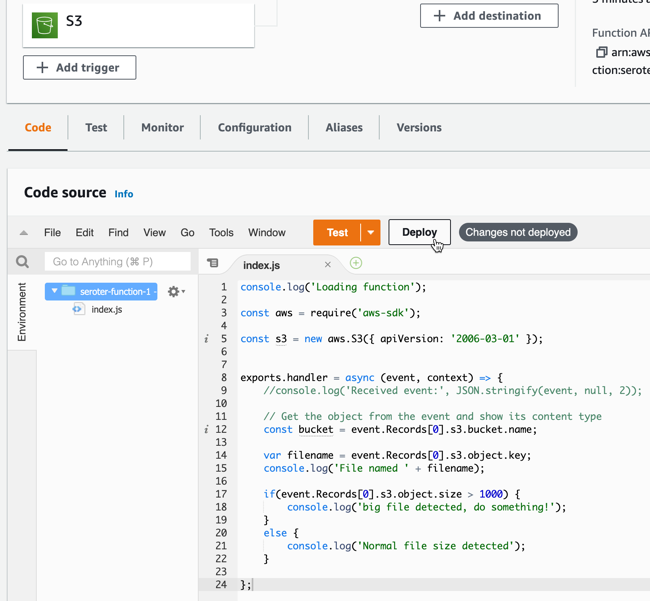
Task: Open the environment settings gear menu
Action: [x=175, y=291]
